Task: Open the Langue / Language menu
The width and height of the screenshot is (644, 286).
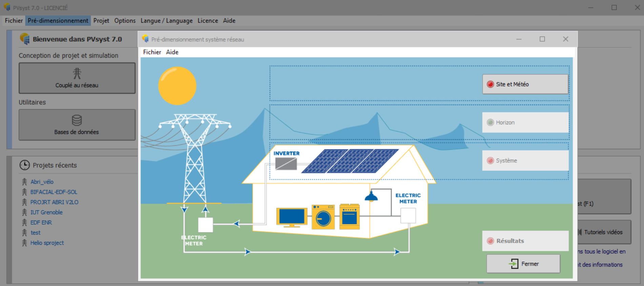Action: 166,21
